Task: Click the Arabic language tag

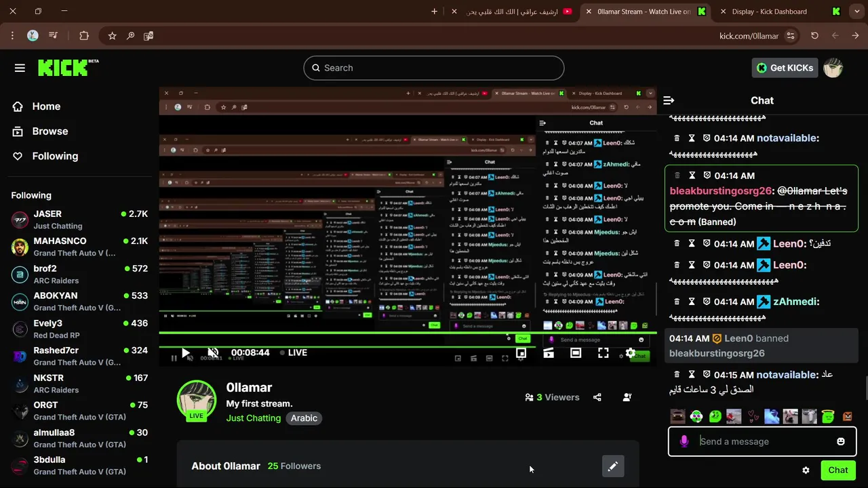Action: pyautogui.click(x=304, y=418)
